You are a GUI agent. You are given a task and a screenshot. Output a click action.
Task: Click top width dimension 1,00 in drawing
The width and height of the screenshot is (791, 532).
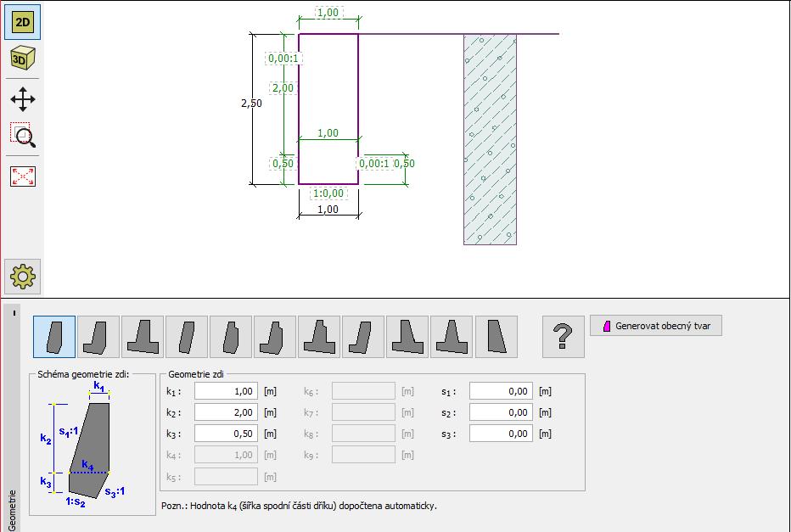[x=328, y=13]
